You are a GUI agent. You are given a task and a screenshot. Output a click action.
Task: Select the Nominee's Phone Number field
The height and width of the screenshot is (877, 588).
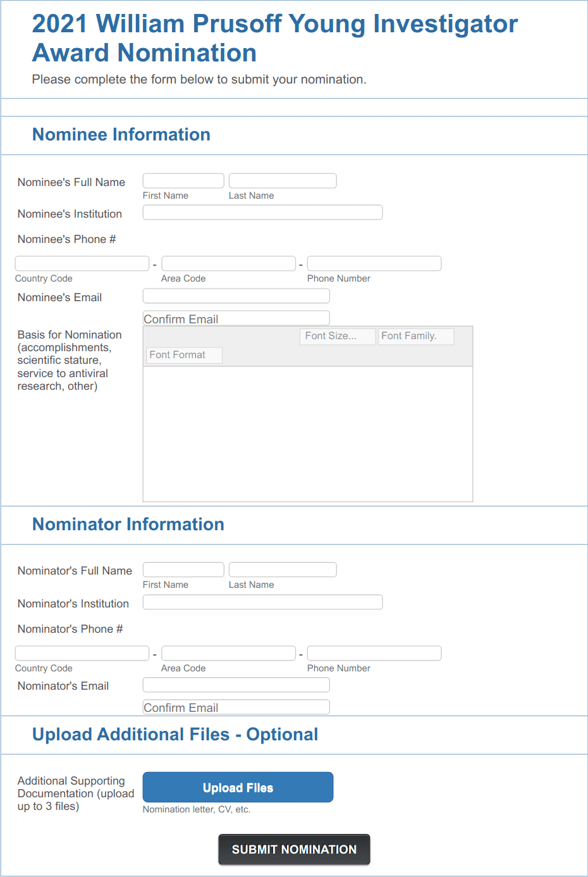click(374, 263)
